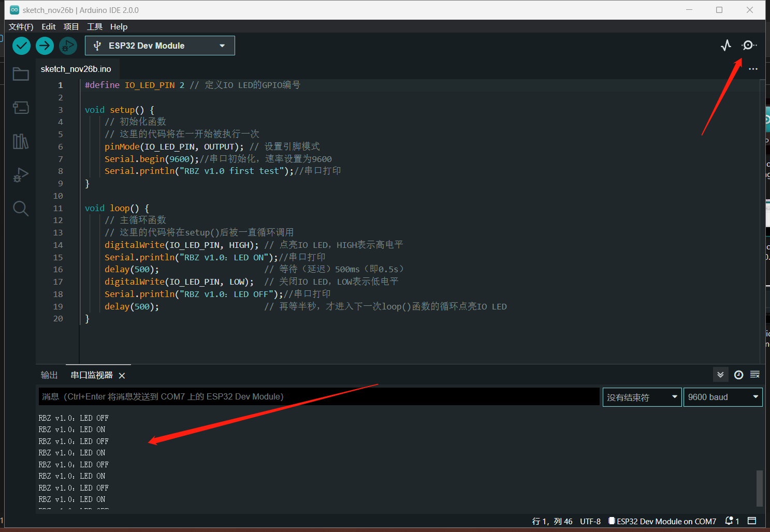This screenshot has height=532, width=770.
Task: Click Serial.println "RBZ v1.0 first test" line
Action: (223, 171)
